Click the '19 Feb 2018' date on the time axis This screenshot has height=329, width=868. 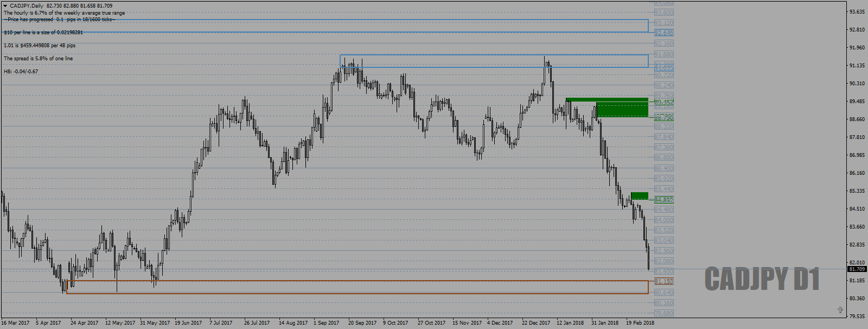click(x=640, y=323)
